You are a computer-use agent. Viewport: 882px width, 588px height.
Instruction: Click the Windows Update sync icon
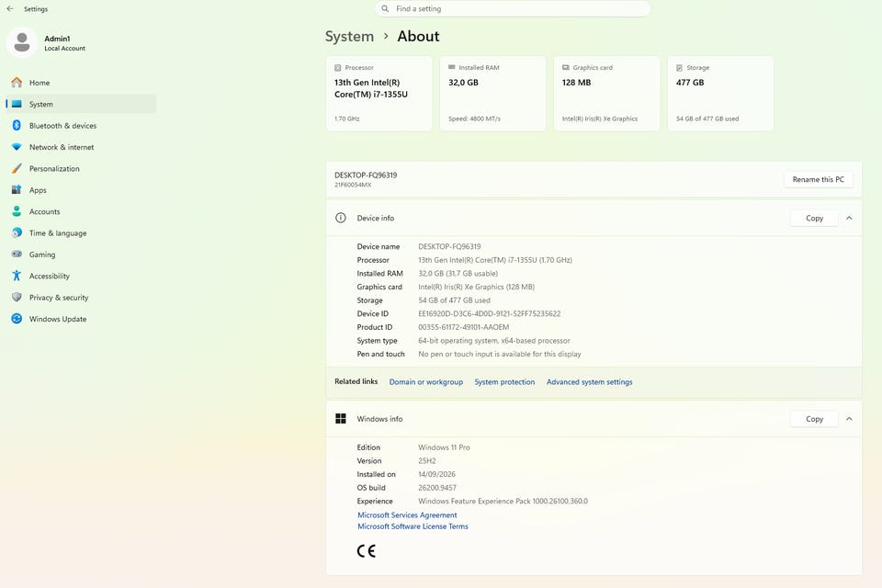pos(17,319)
